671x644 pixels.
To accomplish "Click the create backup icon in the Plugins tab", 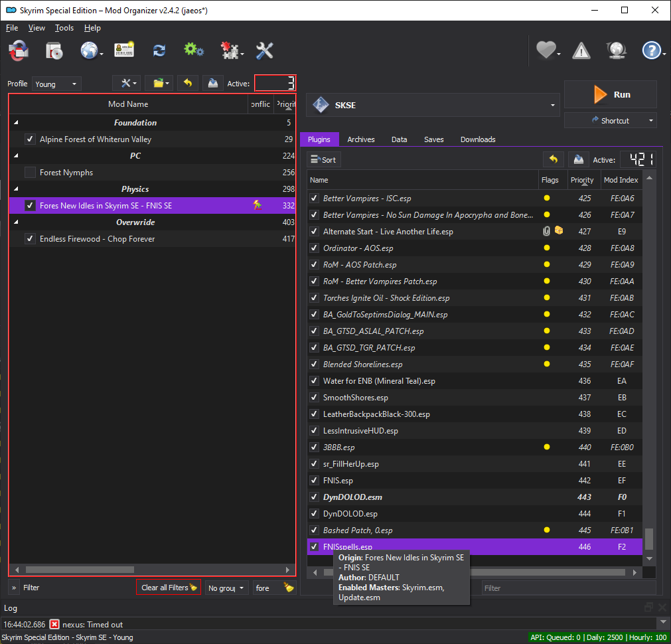I will click(579, 160).
